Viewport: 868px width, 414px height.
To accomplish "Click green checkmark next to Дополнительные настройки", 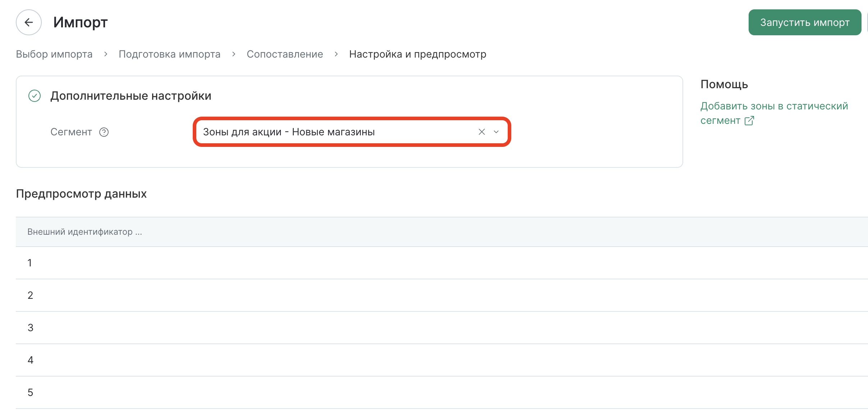I will [x=35, y=96].
